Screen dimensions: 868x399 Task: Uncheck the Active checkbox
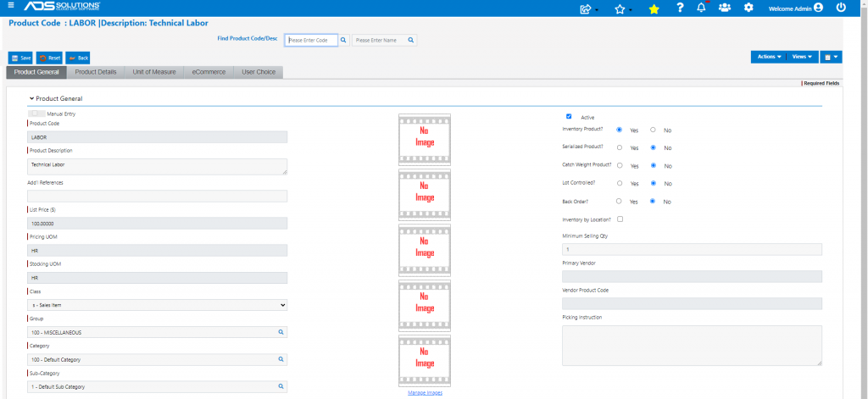tap(569, 116)
